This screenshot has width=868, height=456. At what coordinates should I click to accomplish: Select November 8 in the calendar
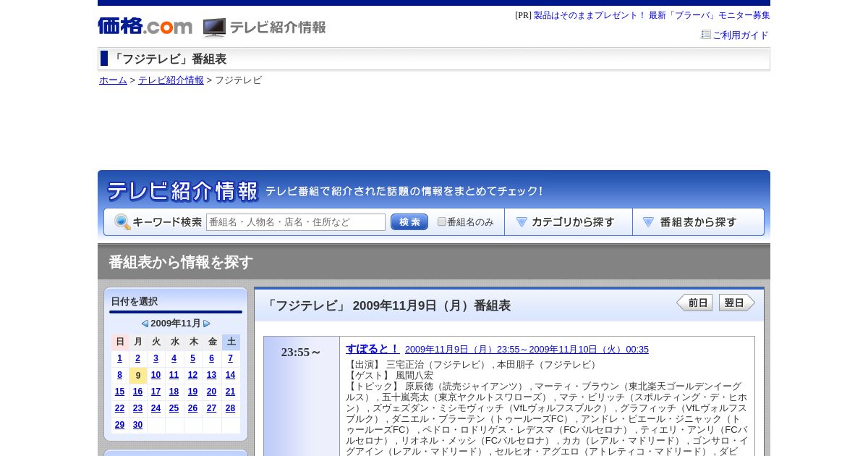[x=120, y=375]
